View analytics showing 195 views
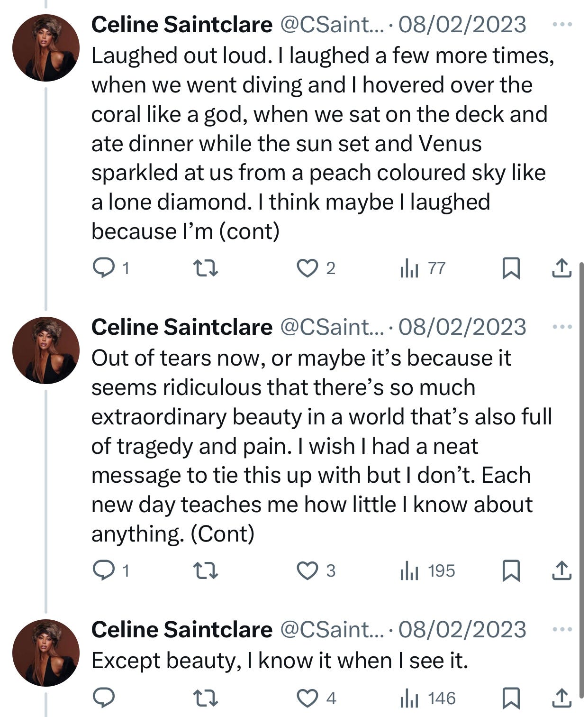 (x=427, y=570)
